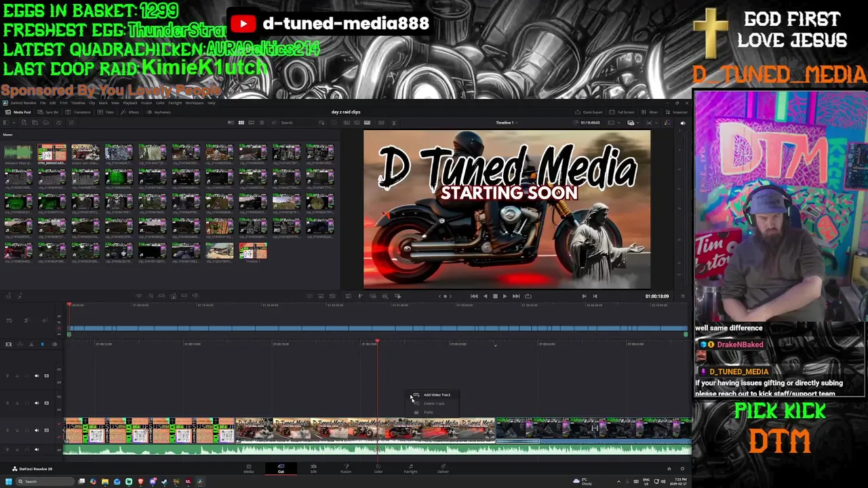Click the Smart Insert edit icon

[139, 296]
